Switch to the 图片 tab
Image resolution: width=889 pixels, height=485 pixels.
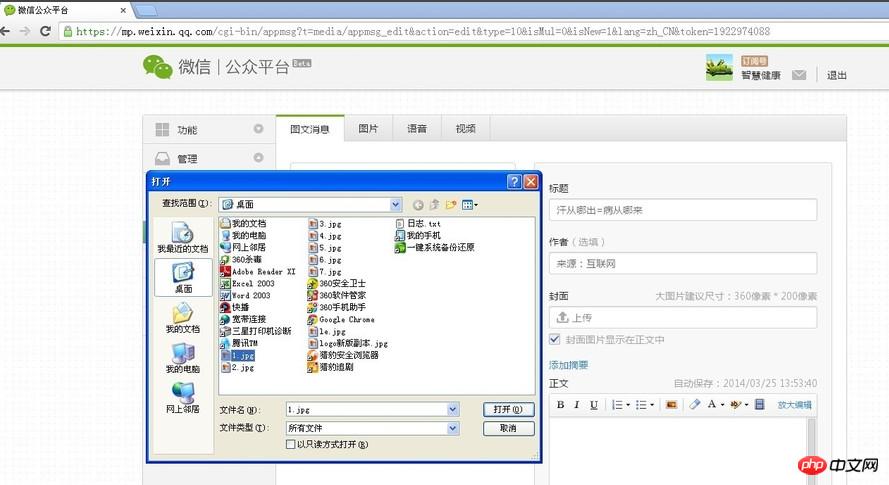(x=368, y=129)
